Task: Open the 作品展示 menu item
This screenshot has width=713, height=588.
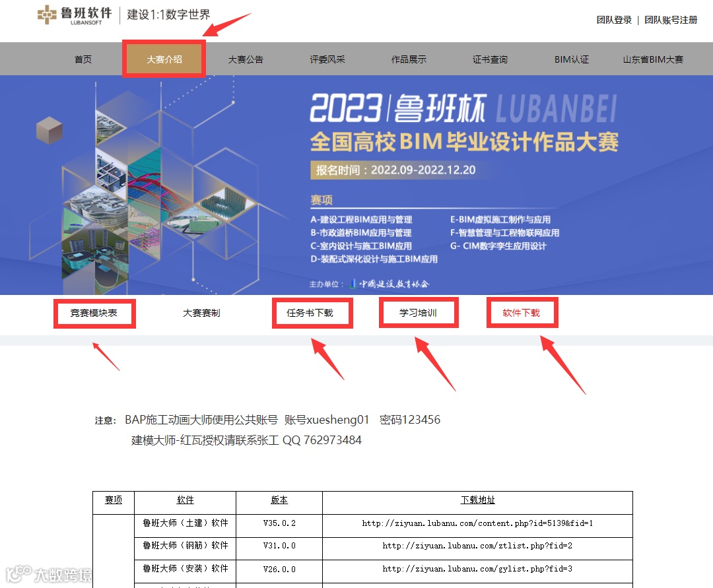Action: 409,59
